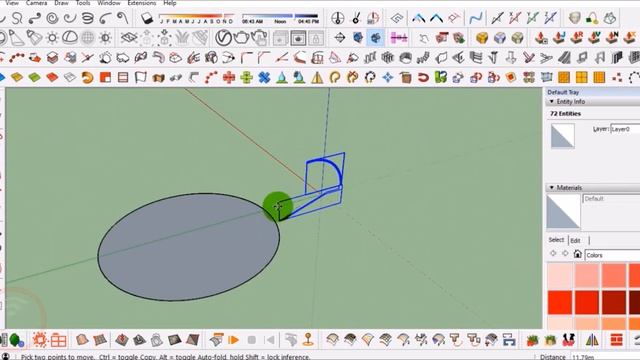Click the sandbox play animation icon
Screen dimensions: 640x360
click(233, 340)
